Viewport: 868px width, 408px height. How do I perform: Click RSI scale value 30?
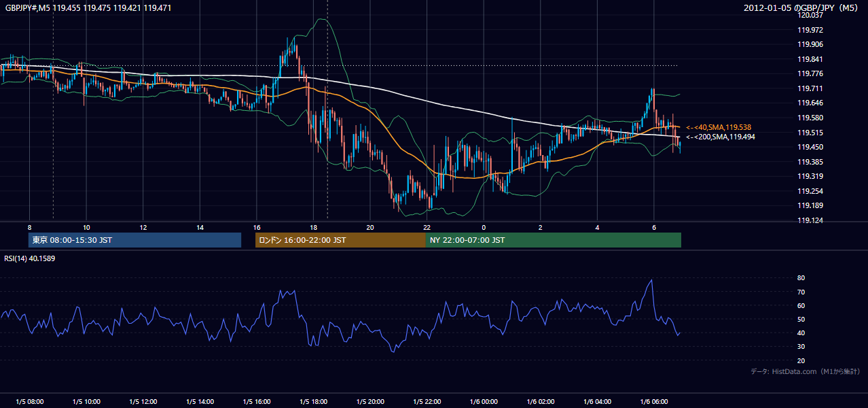click(x=801, y=347)
